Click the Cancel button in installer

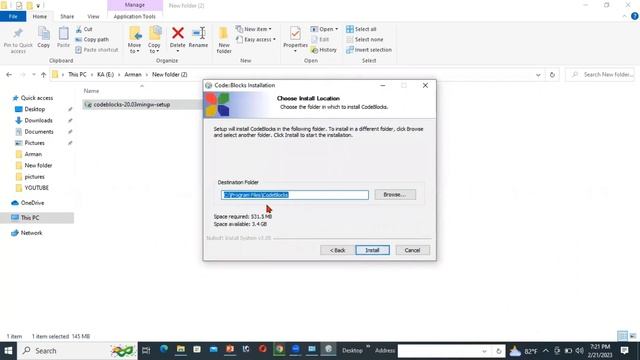(x=412, y=250)
